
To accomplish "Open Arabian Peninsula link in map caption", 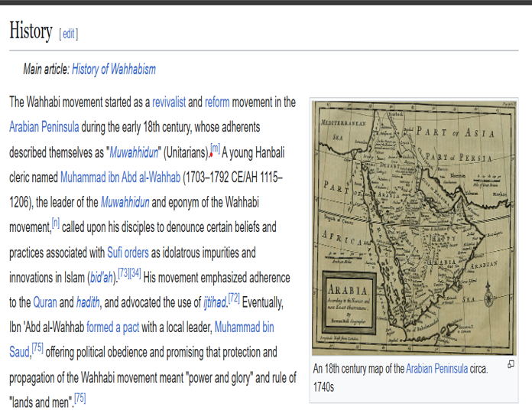I will 437,369.
